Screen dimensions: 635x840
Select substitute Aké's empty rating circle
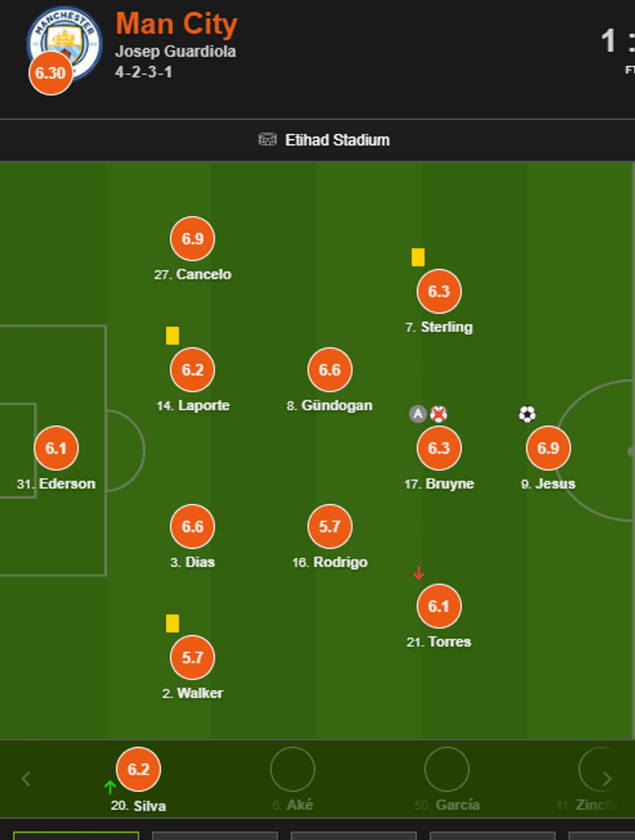pyautogui.click(x=292, y=769)
